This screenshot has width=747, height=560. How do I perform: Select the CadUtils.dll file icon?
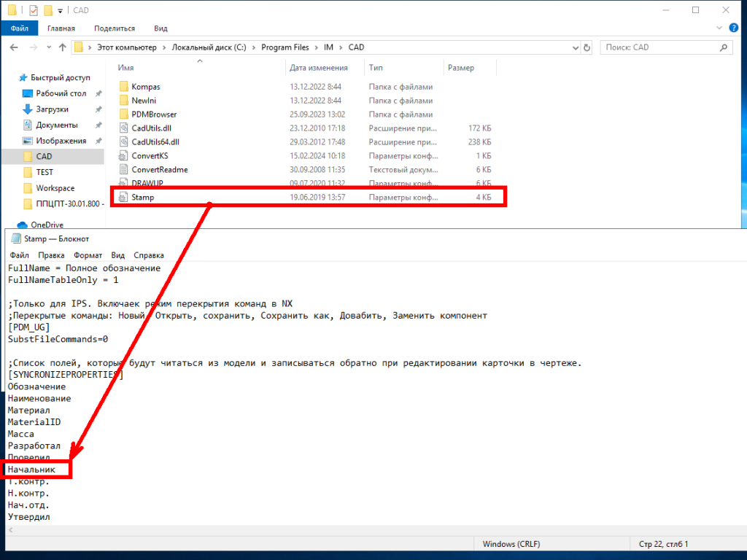click(x=123, y=128)
